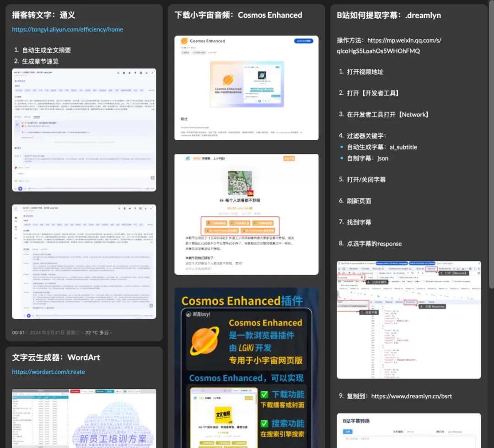This screenshot has height=448, width=494.
Task: Click step 3 在开发者工具打开【Network】
Action: pos(389,115)
